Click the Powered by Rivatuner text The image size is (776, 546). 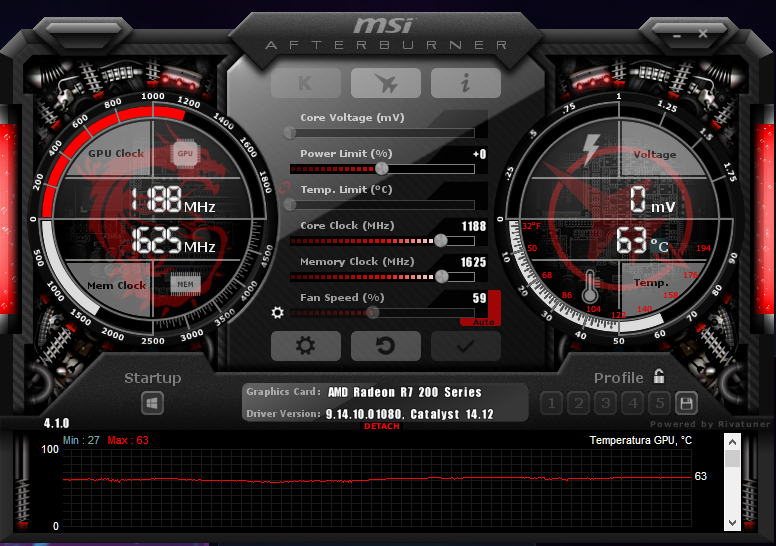[x=710, y=424]
